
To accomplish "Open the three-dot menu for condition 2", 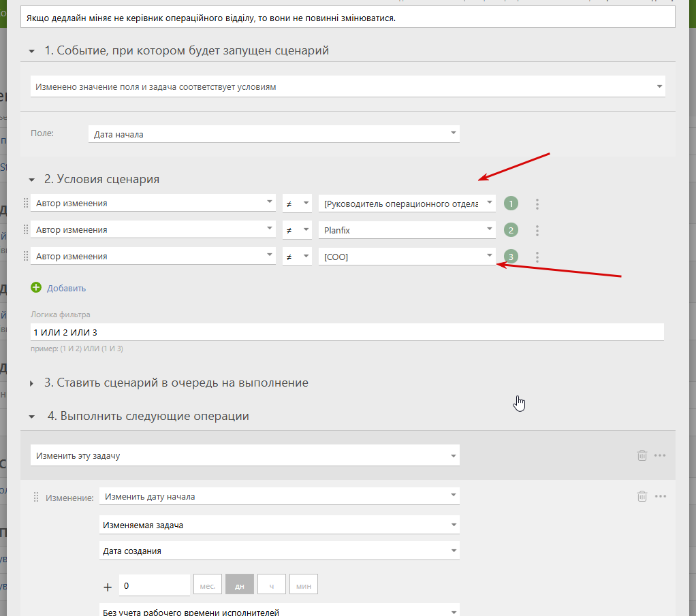I will [x=537, y=230].
